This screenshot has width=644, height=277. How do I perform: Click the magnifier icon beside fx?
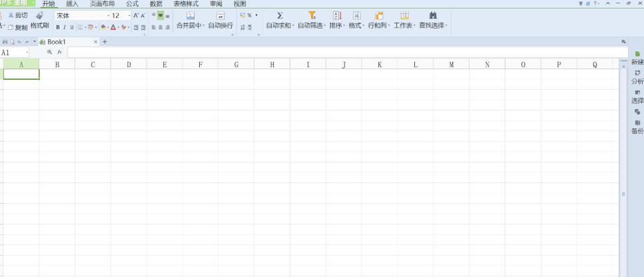(50, 52)
